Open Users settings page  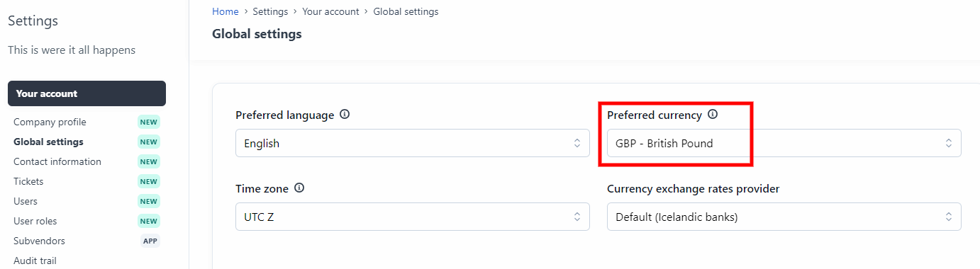[26, 201]
